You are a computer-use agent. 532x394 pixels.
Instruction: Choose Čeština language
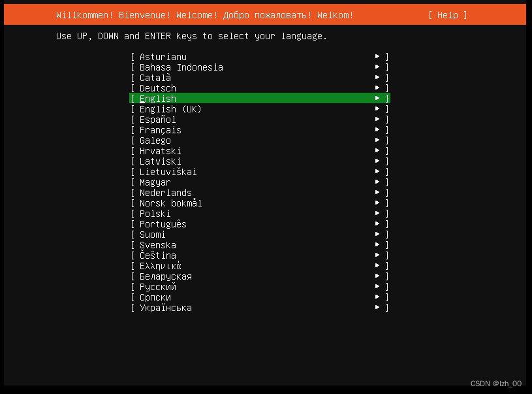coord(260,255)
